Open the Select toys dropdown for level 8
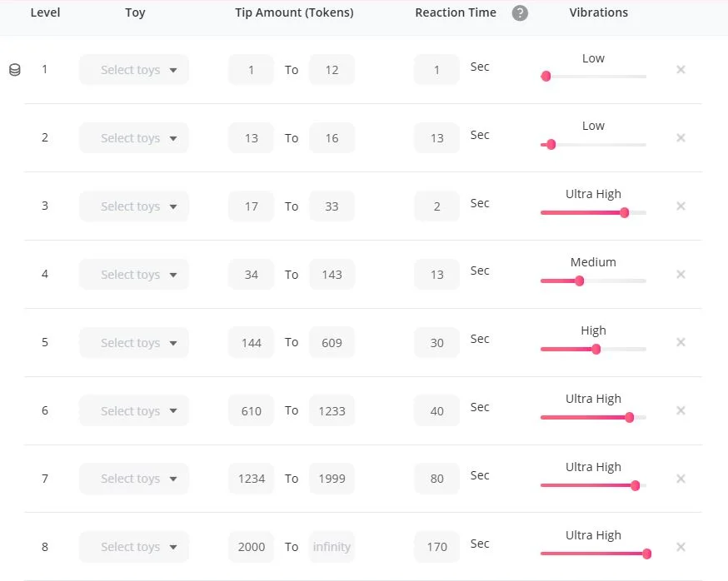728x581 pixels. [x=134, y=547]
